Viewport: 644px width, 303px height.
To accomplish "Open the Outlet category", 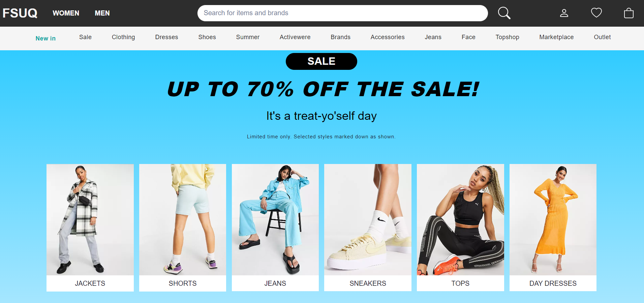I will point(602,37).
